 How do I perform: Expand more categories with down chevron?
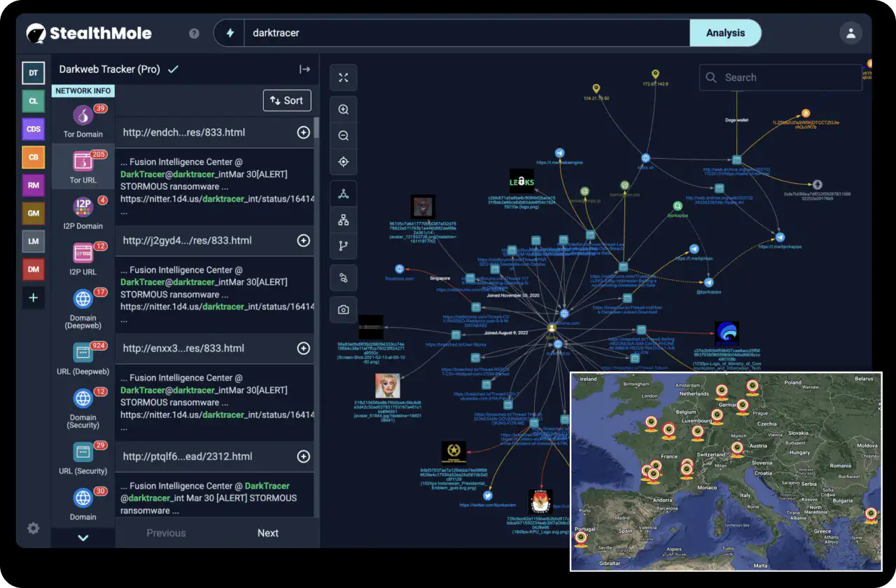click(x=83, y=538)
